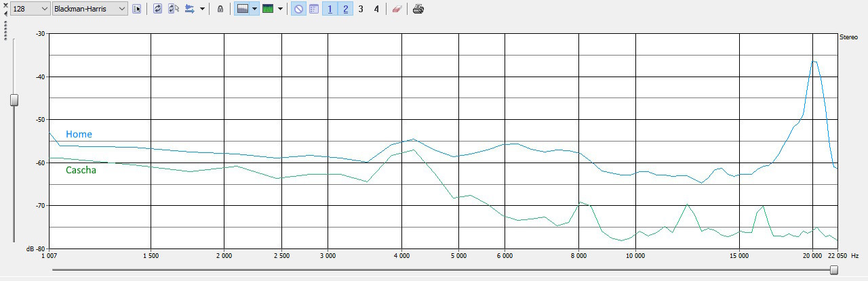The image size is (868, 281).
Task: Click the 4 000 frequency axis label
Action: [401, 256]
